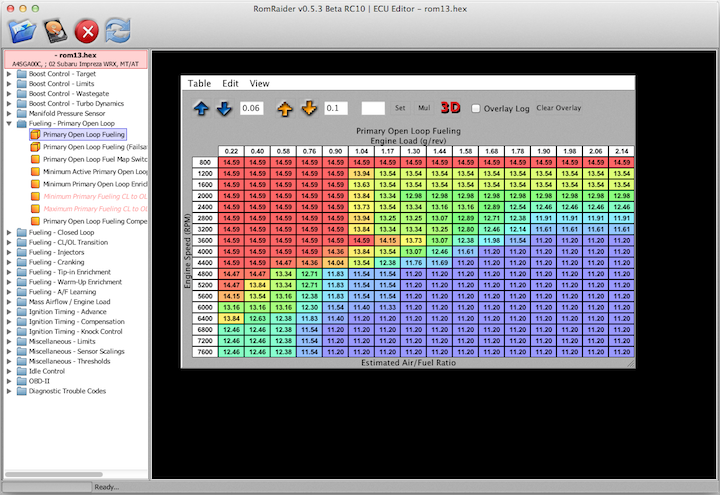Collapse the Fueling - Primary Open Loop folder
Viewport: 720px width, 495px height.
click(x=9, y=123)
